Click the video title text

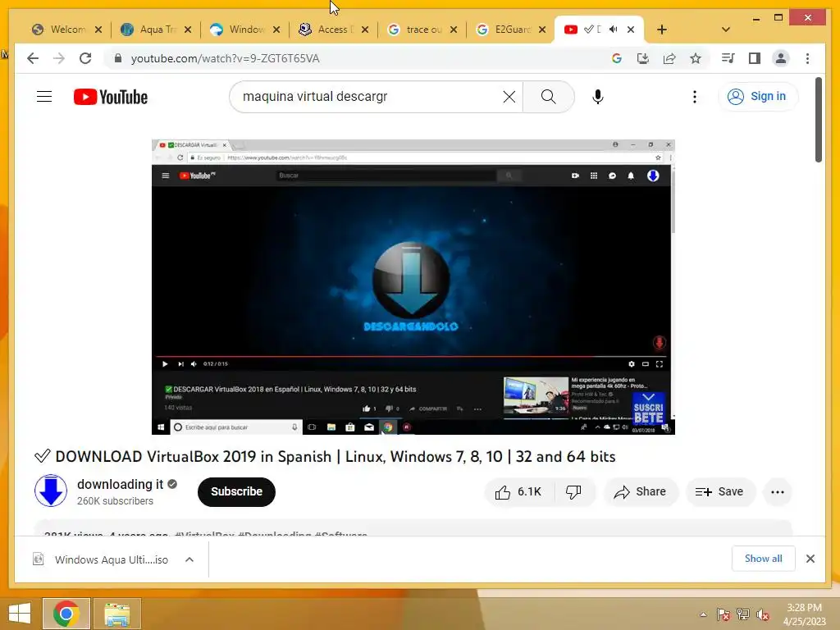[336, 456]
